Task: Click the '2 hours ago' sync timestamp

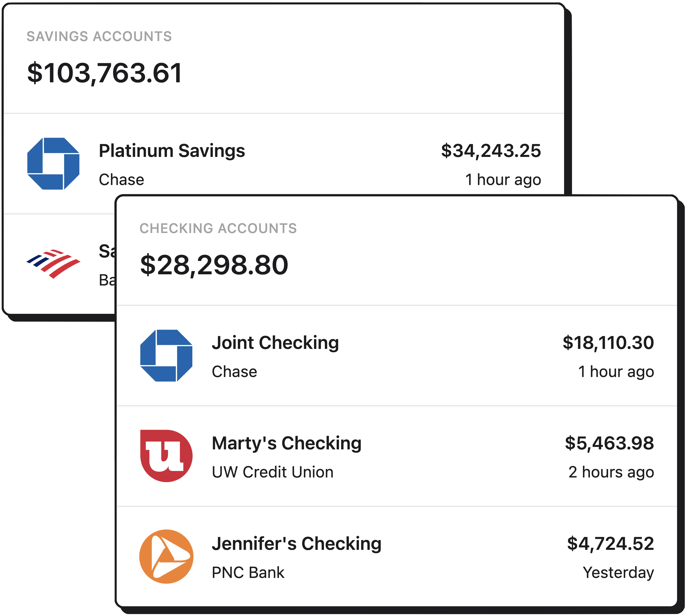Action: click(611, 472)
